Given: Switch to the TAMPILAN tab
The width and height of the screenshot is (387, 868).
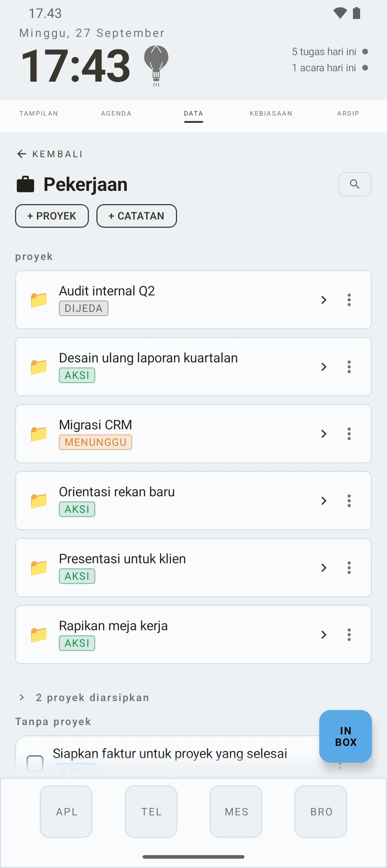Looking at the screenshot, I should click(x=39, y=114).
